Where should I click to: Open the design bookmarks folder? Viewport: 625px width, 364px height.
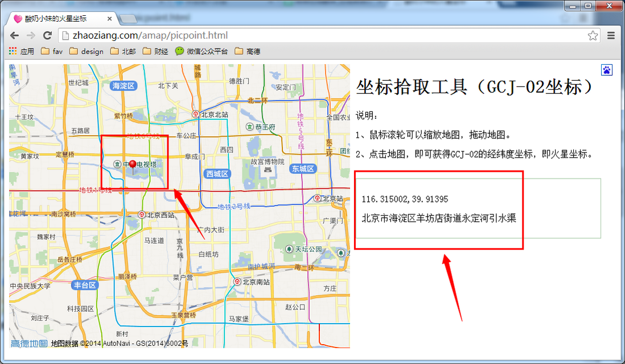pos(87,51)
